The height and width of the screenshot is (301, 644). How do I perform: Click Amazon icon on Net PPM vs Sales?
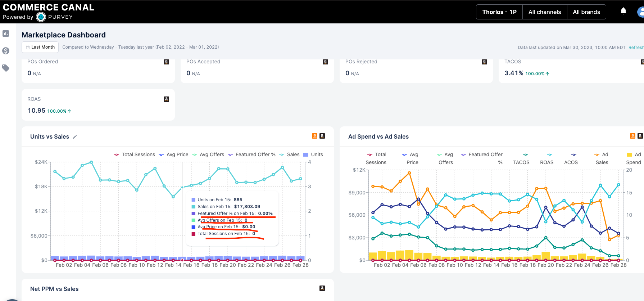(322, 288)
